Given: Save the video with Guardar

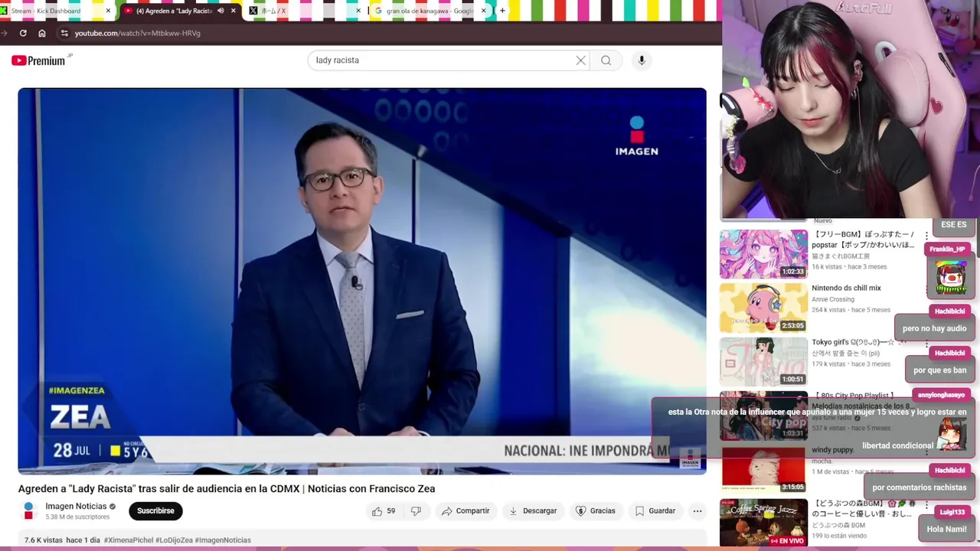Looking at the screenshot, I should coord(655,510).
